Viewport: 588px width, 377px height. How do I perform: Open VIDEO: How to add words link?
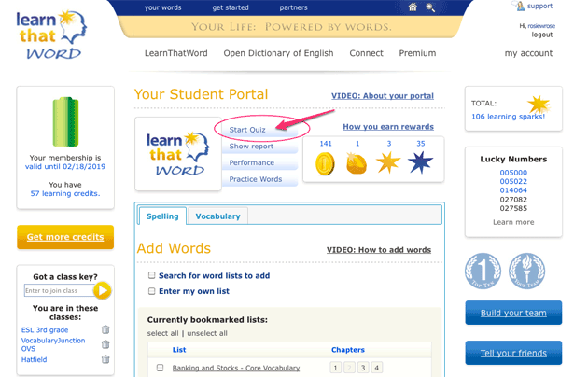tap(379, 250)
